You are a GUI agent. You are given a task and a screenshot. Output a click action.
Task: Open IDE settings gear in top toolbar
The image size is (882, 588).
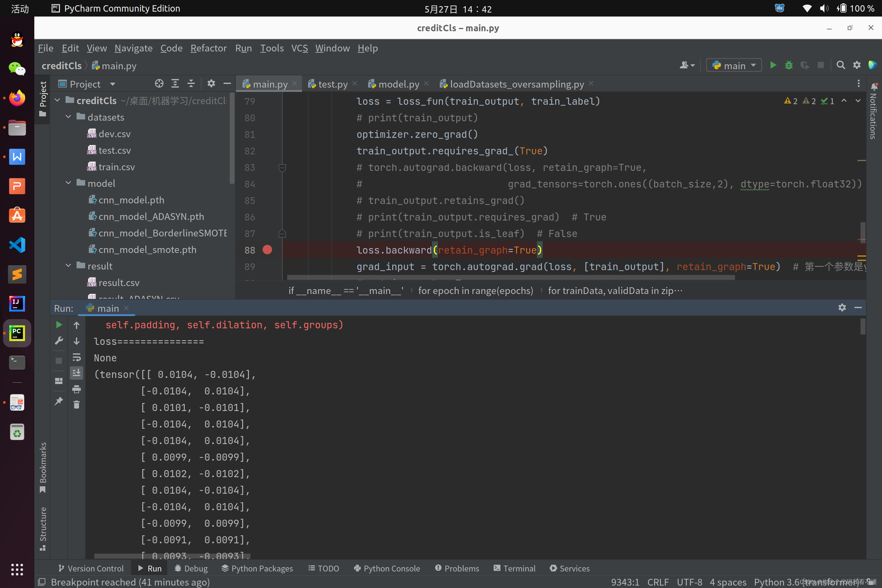[857, 65]
